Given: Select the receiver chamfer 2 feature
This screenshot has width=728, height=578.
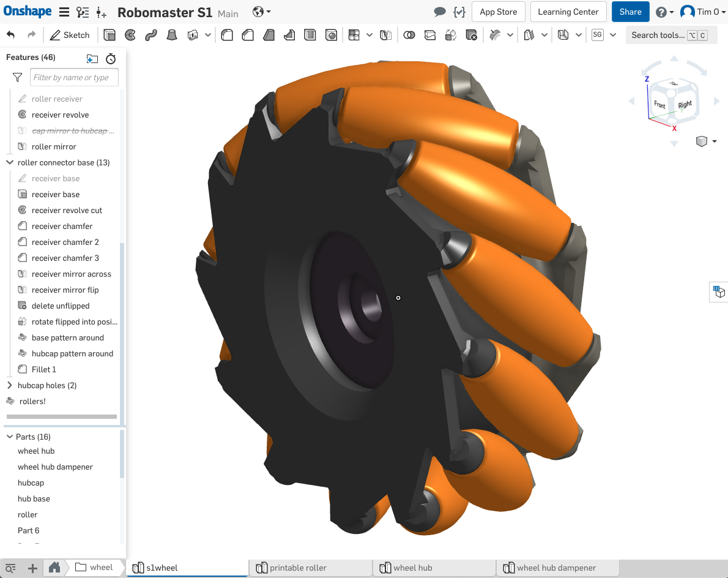Looking at the screenshot, I should point(65,242).
